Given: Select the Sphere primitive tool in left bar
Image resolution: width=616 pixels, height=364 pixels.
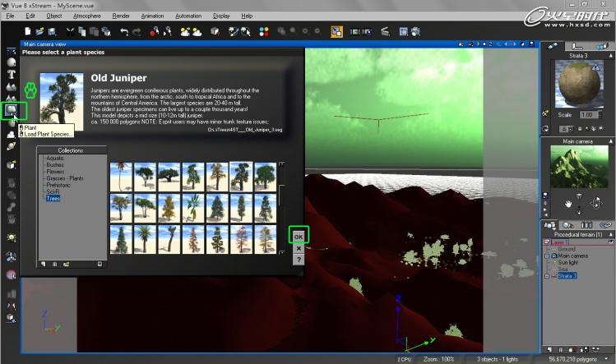Looking at the screenshot, I should (12, 62).
